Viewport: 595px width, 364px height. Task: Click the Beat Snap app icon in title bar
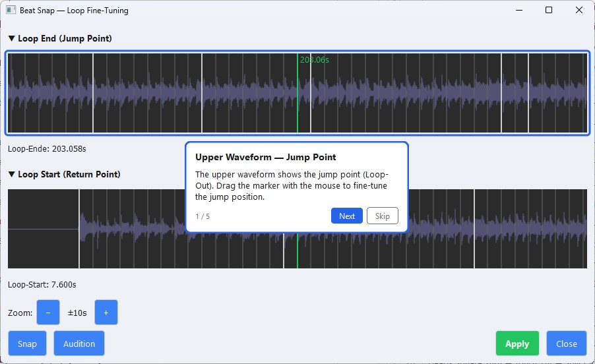[x=11, y=11]
